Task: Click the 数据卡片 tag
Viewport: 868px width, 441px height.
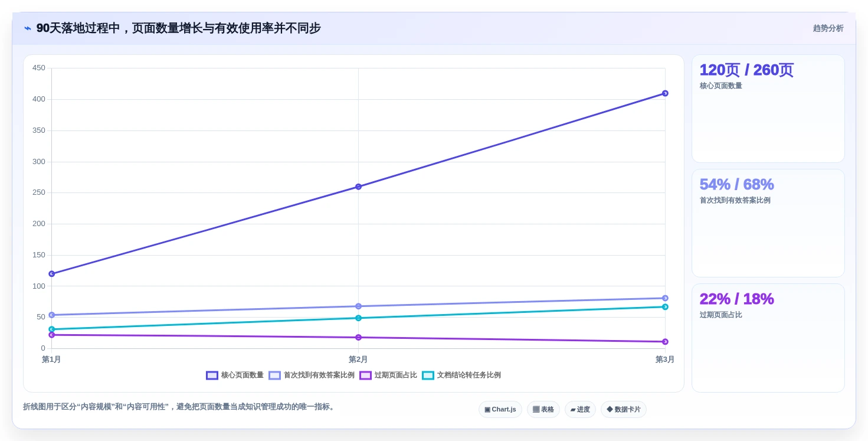Action: [624, 410]
